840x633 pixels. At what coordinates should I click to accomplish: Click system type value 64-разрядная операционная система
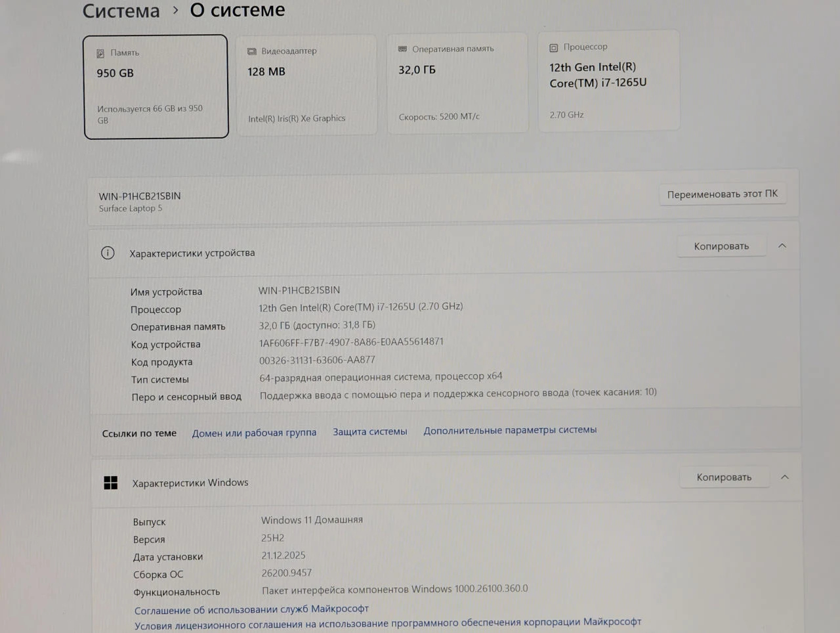(x=381, y=376)
